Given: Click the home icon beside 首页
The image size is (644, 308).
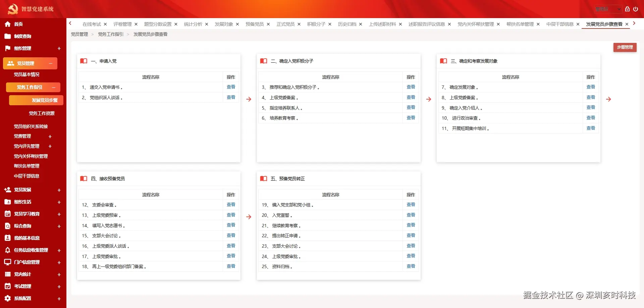Looking at the screenshot, I should pos(8,24).
